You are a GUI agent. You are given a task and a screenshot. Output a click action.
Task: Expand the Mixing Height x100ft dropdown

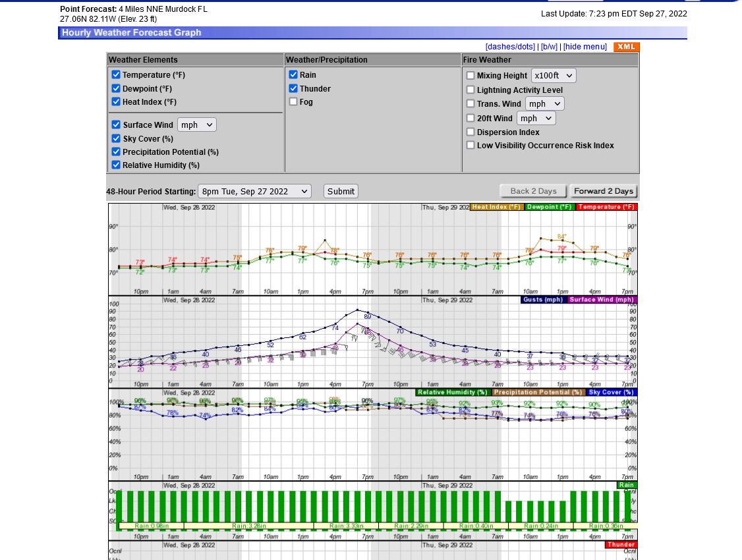[x=554, y=76]
